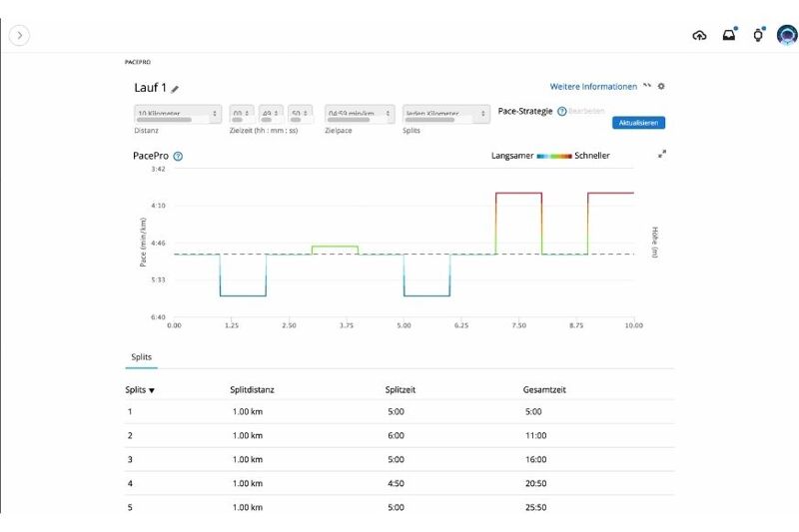The image size is (799, 532).
Task: Adjust the Zielzeit hours stepper
Action: 242,115
